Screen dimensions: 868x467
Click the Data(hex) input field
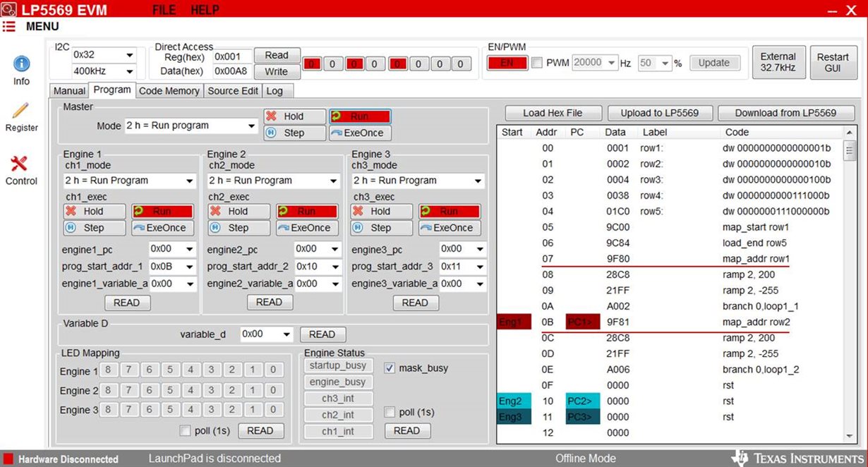coord(232,71)
